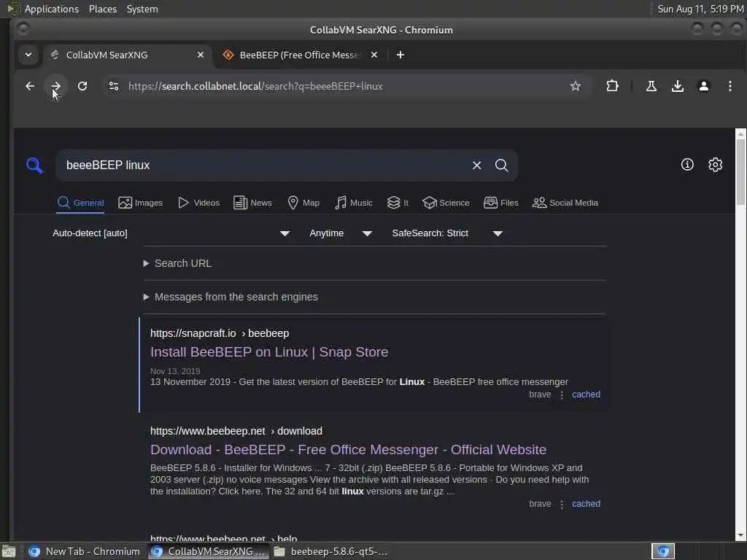This screenshot has height=560, width=747.
Task: Open cached link for BeeBEEP download result
Action: point(586,504)
